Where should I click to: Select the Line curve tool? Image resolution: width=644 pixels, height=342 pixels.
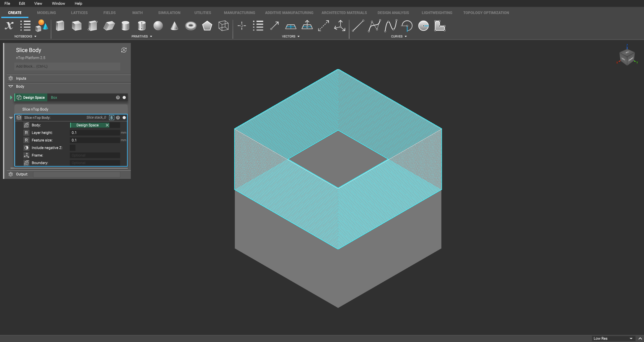tap(358, 26)
